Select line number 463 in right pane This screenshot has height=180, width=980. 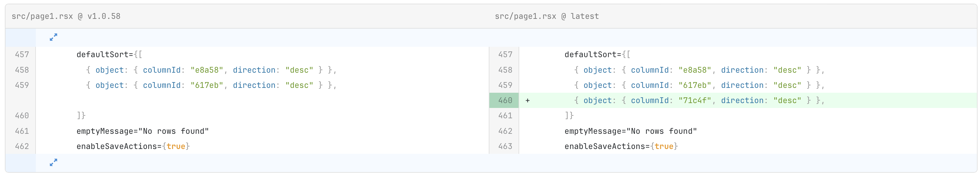505,147
